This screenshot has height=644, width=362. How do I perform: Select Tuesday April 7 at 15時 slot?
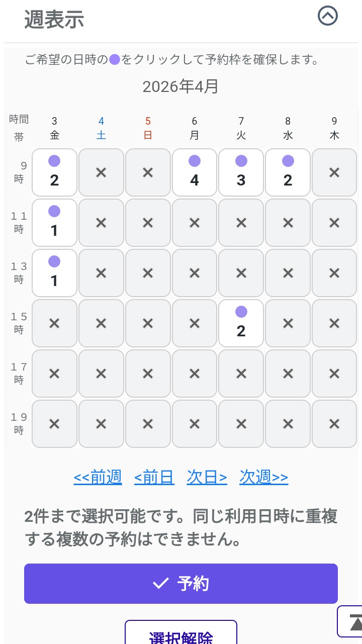coord(241,323)
